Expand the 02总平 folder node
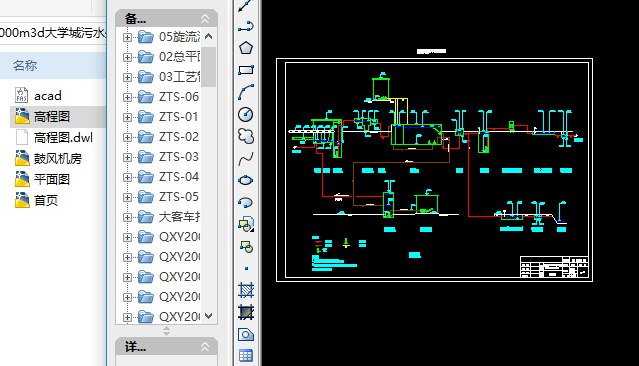This screenshot has width=639, height=366. 127,57
